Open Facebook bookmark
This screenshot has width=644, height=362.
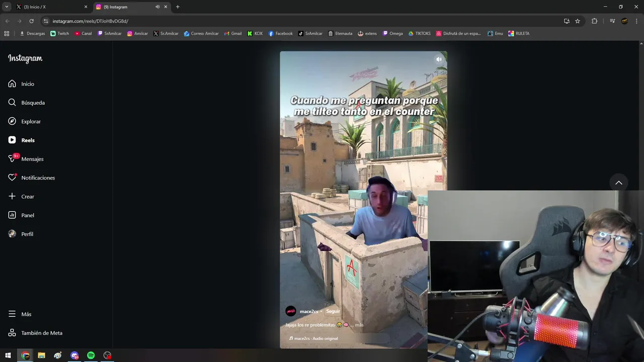[x=281, y=34]
